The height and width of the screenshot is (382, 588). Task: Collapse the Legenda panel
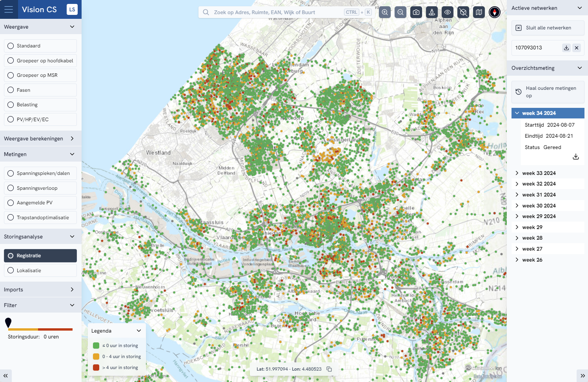(x=138, y=331)
